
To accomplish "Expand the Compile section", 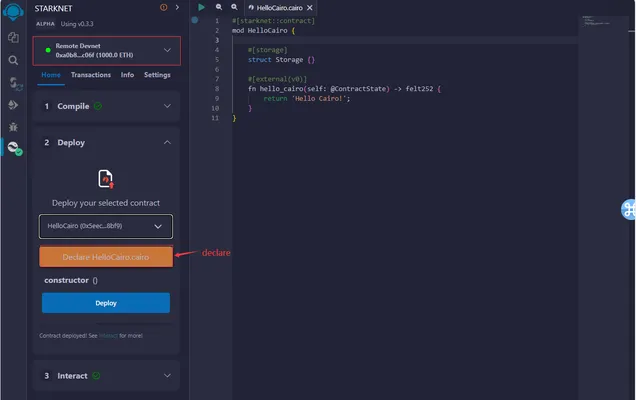I will 106,106.
